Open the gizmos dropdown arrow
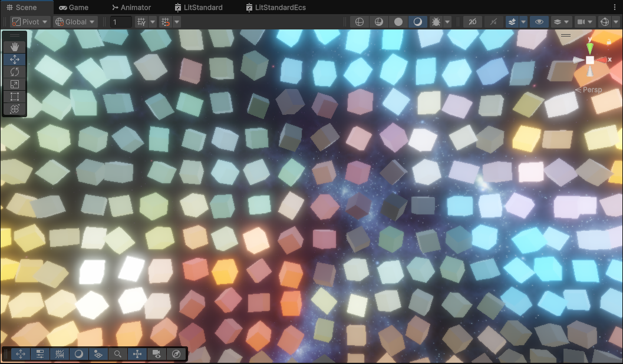 tap(617, 22)
